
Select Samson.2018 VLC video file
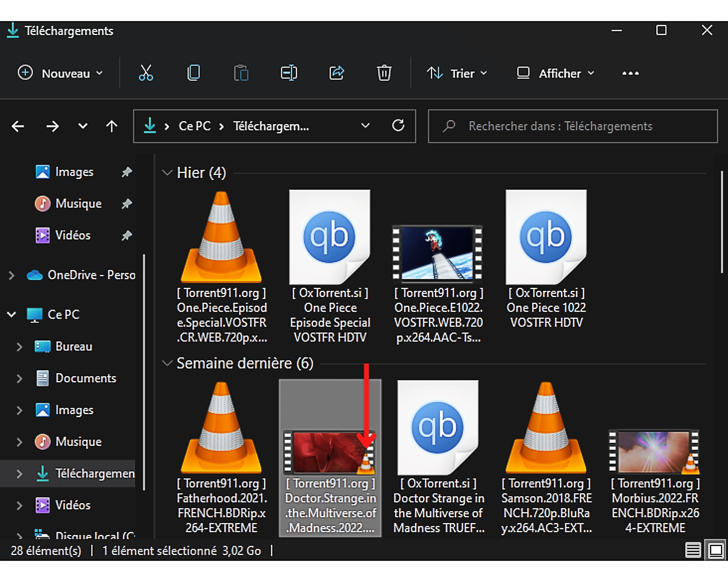[x=546, y=458]
